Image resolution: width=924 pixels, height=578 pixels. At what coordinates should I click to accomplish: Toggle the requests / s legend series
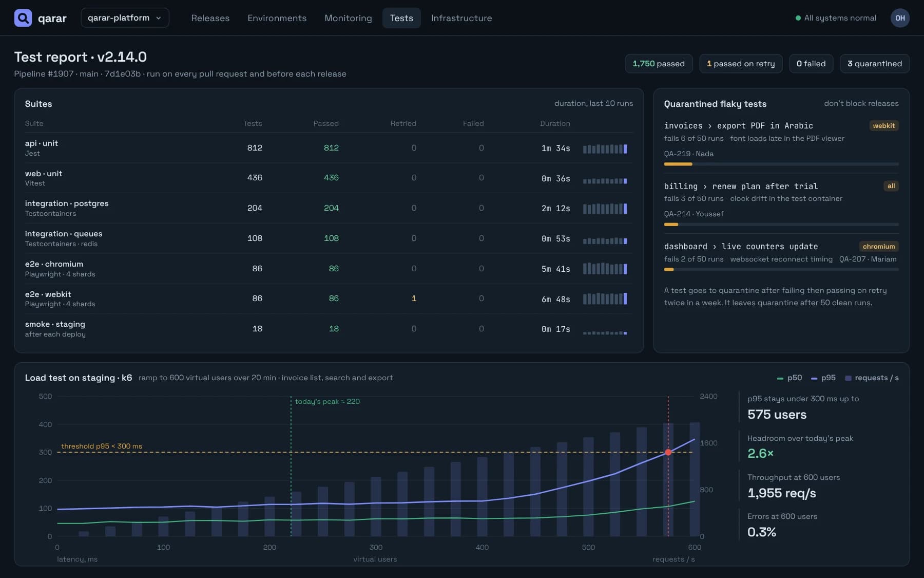tap(872, 378)
